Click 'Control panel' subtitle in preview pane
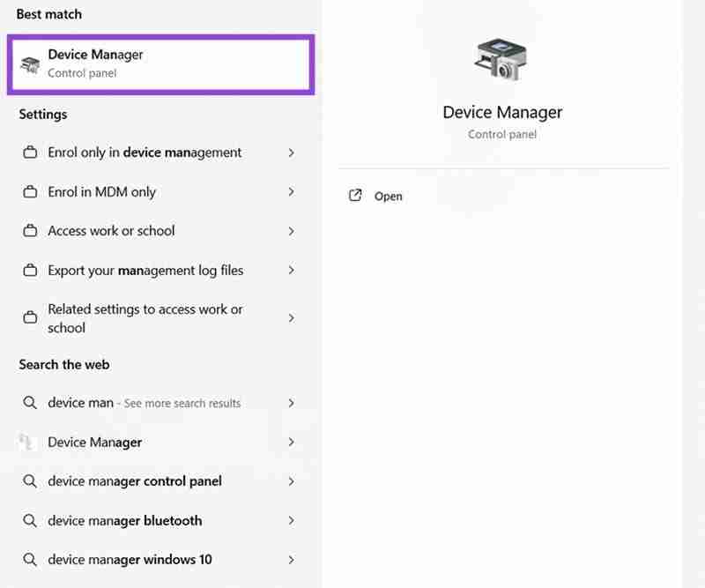The width and height of the screenshot is (705, 588). [x=502, y=135]
